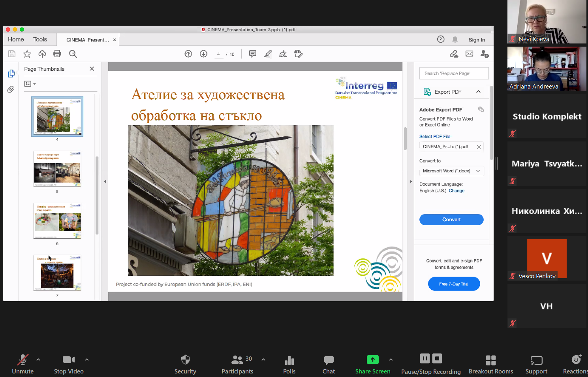Select the highlighter pen tool

pos(268,54)
